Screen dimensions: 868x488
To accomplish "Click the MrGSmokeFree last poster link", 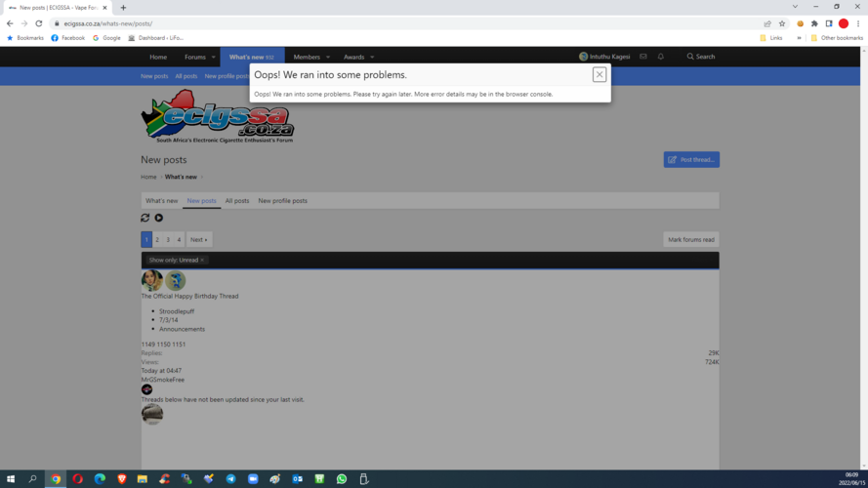I will pyautogui.click(x=163, y=380).
